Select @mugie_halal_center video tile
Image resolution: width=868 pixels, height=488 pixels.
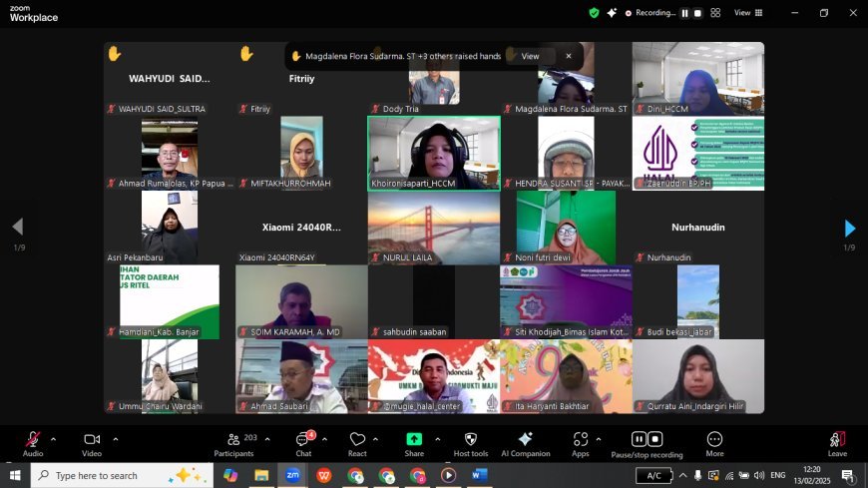(x=434, y=376)
